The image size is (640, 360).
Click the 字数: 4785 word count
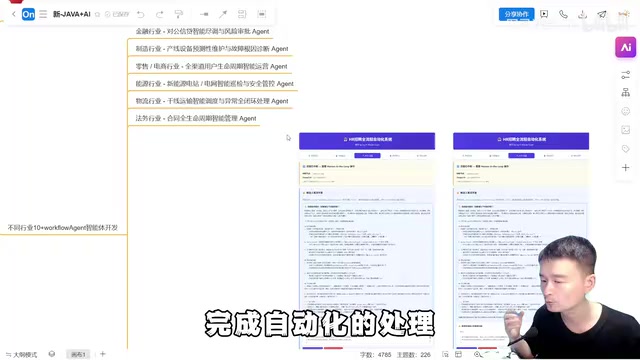(x=375, y=355)
